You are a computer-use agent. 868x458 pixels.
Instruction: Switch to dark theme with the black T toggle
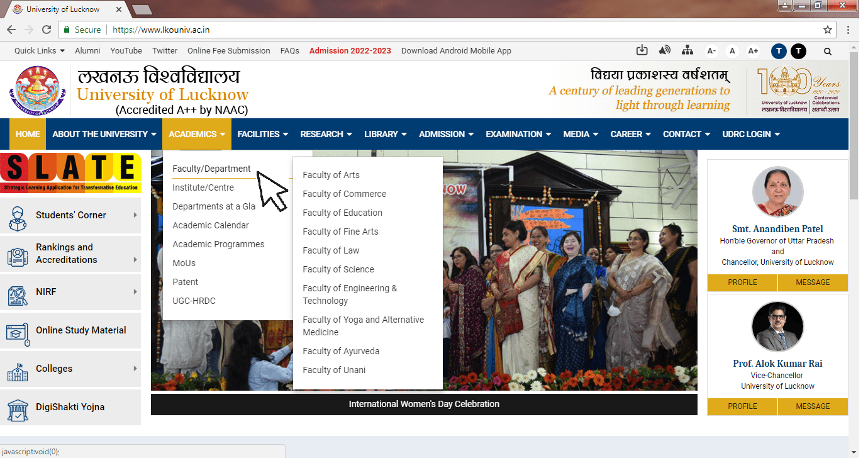tap(798, 51)
